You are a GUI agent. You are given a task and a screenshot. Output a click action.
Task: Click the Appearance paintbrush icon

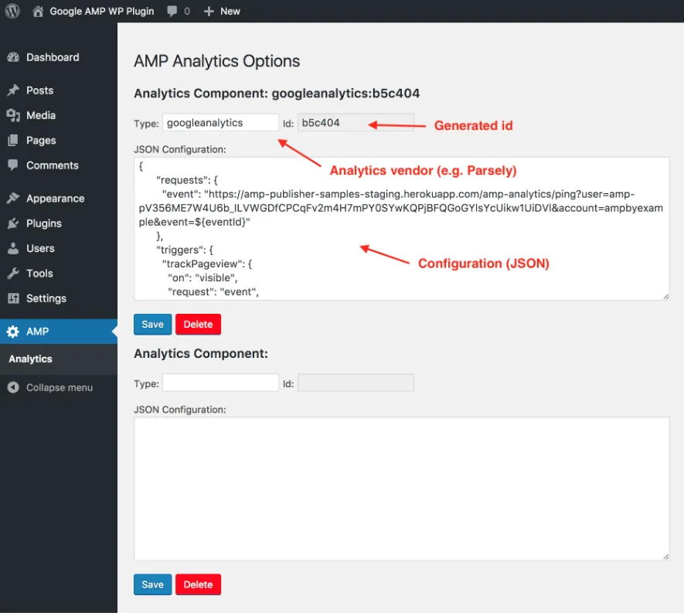click(x=13, y=199)
